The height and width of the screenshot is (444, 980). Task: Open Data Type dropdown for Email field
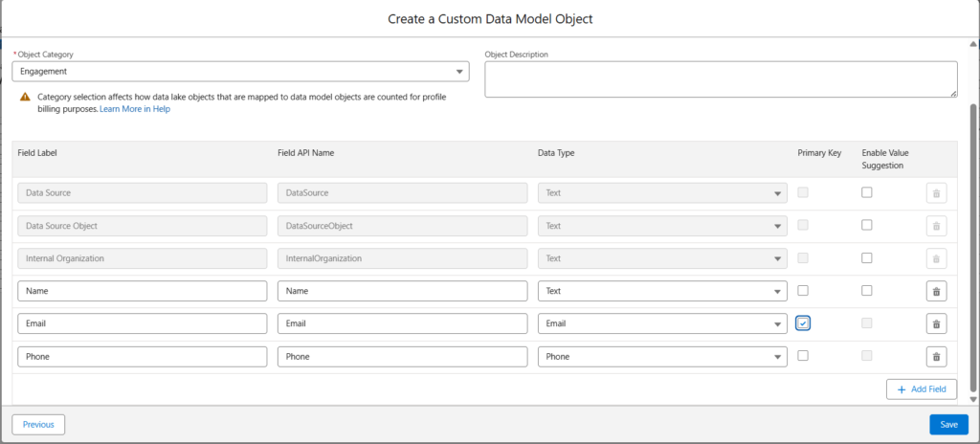click(662, 323)
